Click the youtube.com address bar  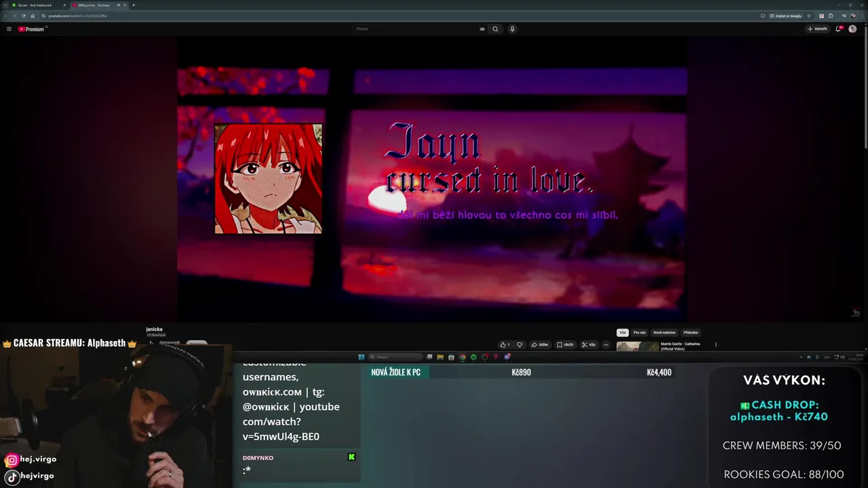click(x=400, y=16)
